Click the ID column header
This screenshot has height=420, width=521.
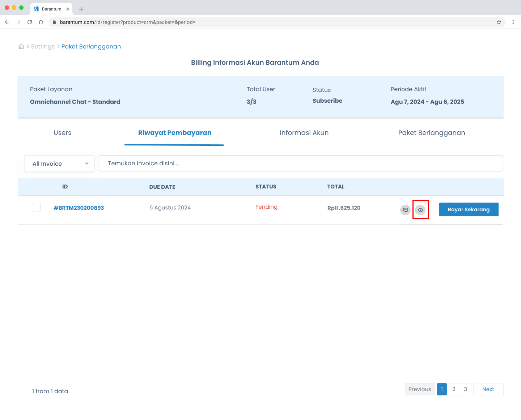pyautogui.click(x=65, y=187)
